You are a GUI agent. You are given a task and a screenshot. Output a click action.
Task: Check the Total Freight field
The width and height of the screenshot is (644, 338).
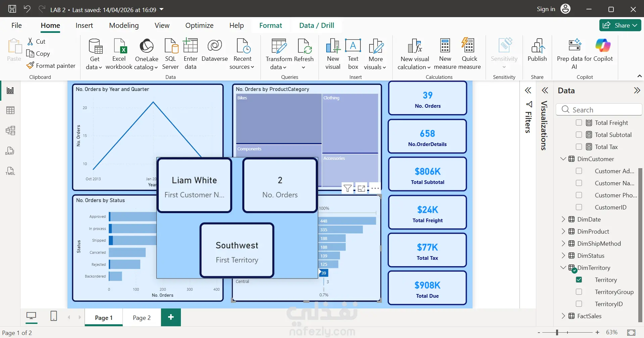coord(579,123)
